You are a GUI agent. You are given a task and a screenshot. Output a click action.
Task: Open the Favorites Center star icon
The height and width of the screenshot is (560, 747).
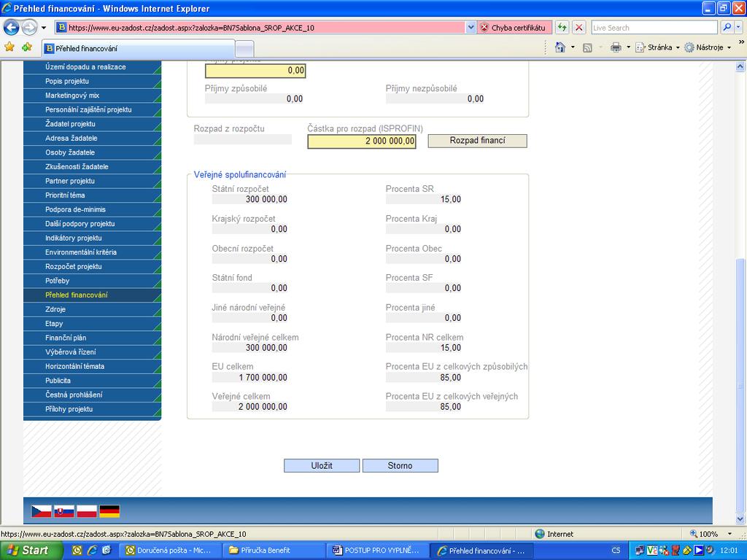pos(9,47)
